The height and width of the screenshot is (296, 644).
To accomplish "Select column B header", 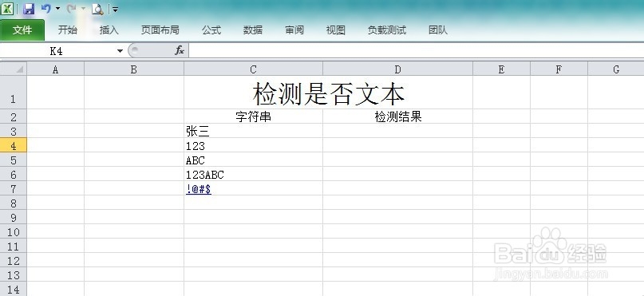I will 134,69.
